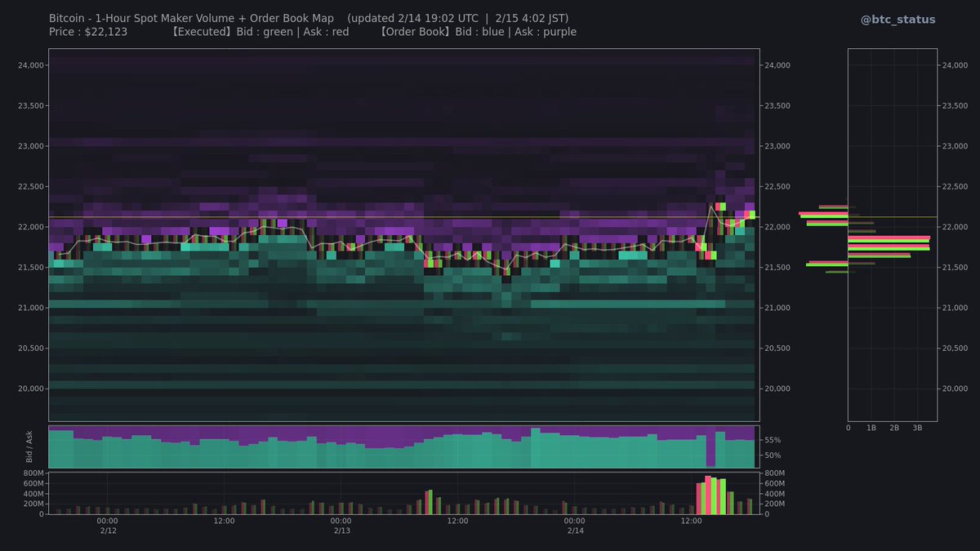Click the '0' label under volume profile
980x551 pixels.
[x=848, y=429]
